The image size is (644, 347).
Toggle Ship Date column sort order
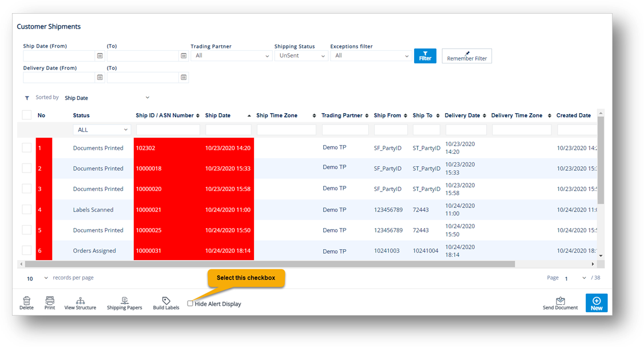pyautogui.click(x=248, y=114)
